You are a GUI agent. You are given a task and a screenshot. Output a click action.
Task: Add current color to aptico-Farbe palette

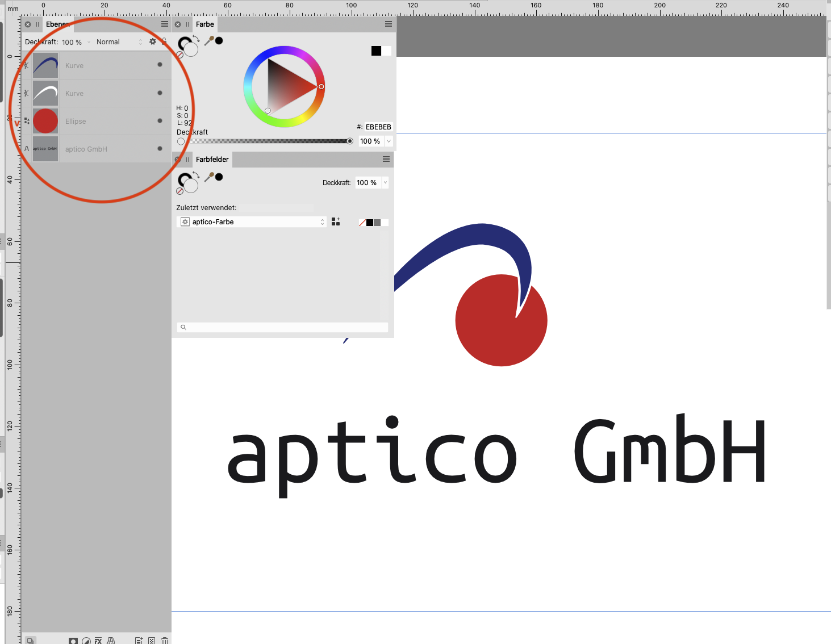[336, 221]
